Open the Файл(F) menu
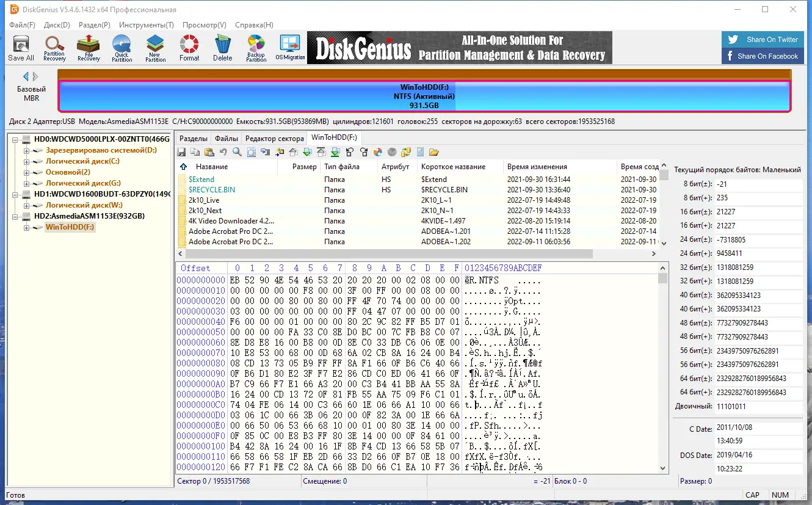This screenshot has height=505, width=812. click(x=23, y=25)
